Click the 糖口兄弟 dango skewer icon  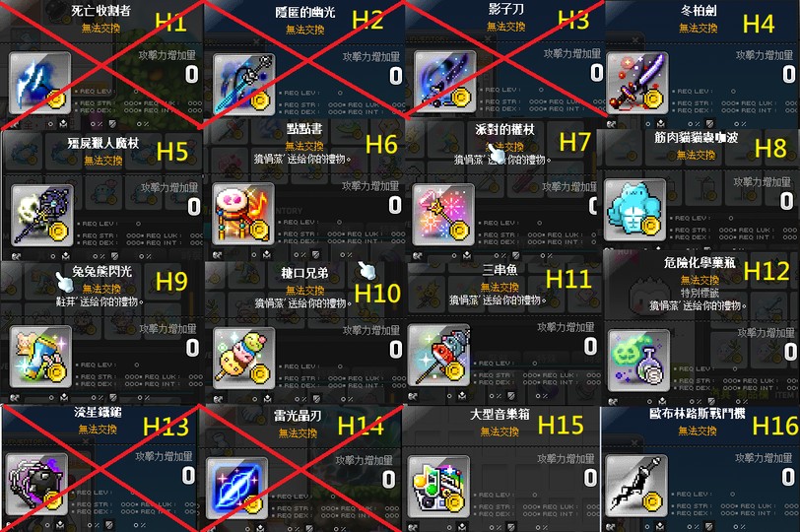pyautogui.click(x=244, y=358)
